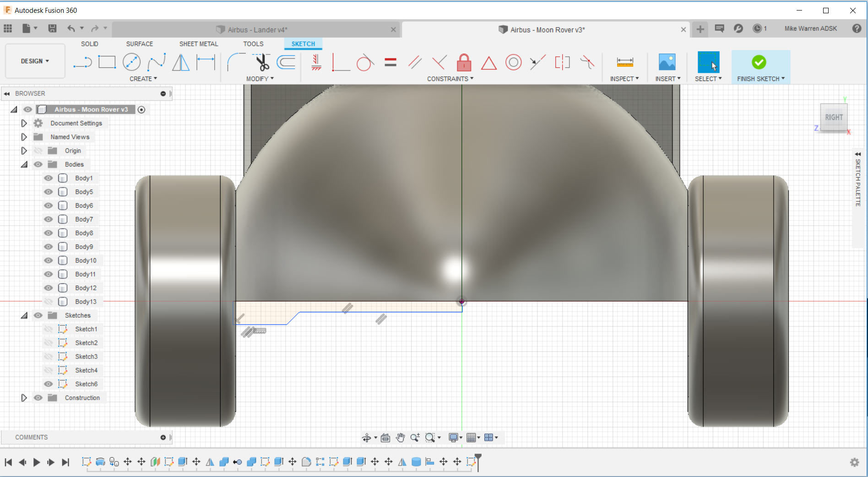868x477 pixels.
Task: Open the timeline settings gear
Action: [854, 462]
